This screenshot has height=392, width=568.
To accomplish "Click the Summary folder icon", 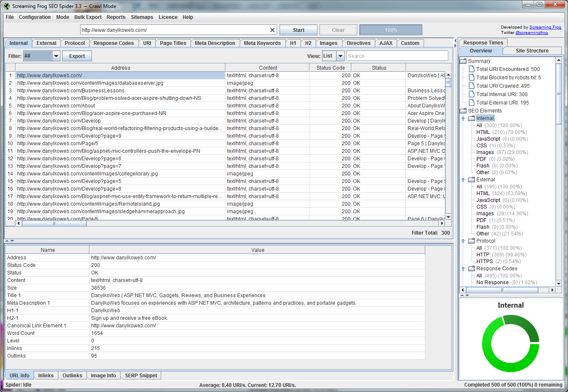I will tap(463, 61).
